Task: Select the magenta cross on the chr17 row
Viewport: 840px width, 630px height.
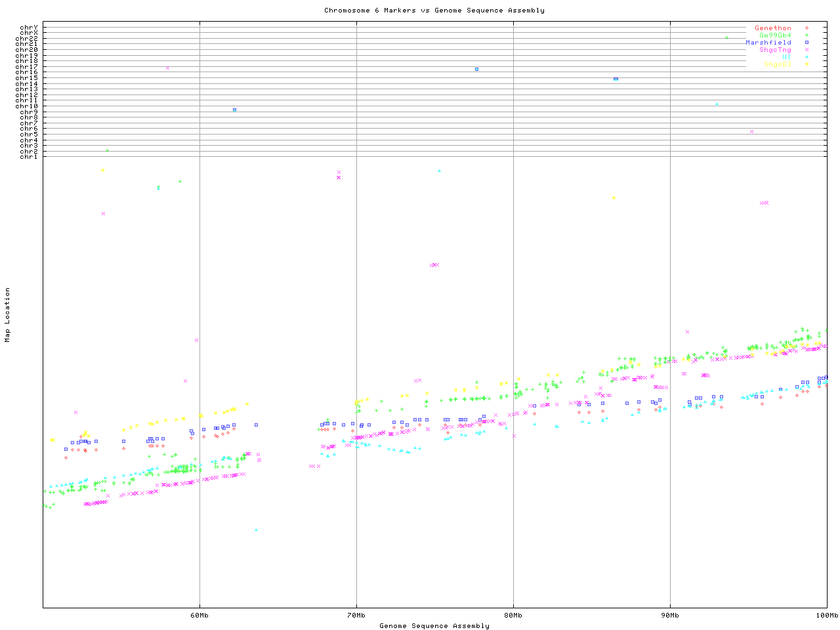Action: (x=167, y=68)
